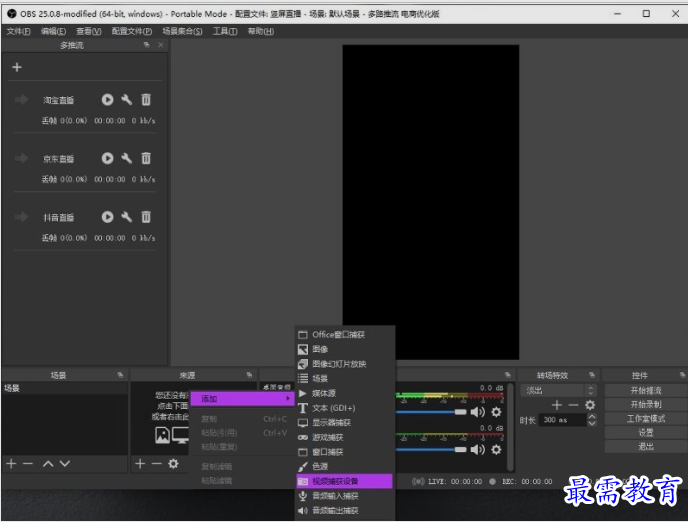Increase transition duration with up stepper
This screenshot has height=522, width=688.
592,416
